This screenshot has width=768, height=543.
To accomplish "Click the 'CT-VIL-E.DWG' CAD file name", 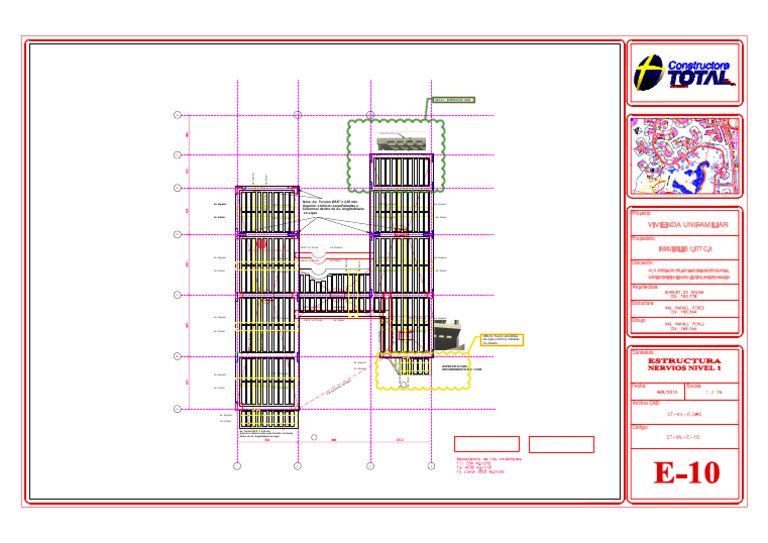I will click(684, 414).
